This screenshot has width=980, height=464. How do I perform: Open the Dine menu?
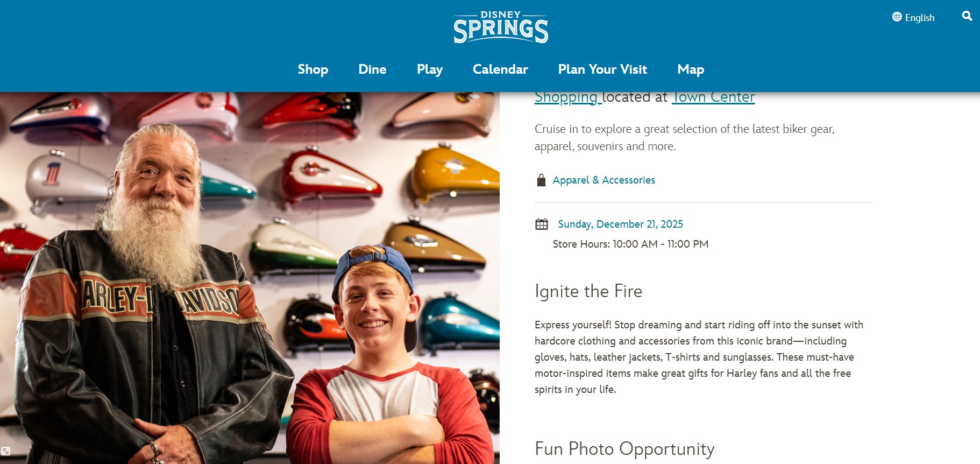click(x=372, y=69)
